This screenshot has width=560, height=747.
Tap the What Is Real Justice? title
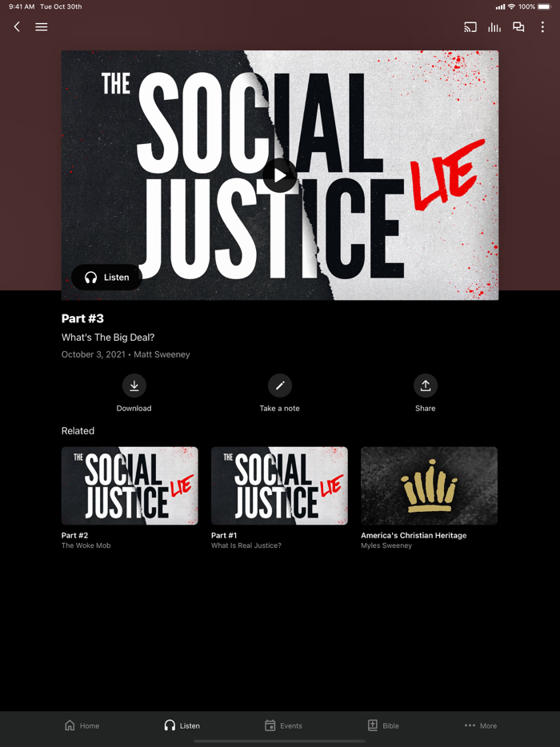(246, 545)
